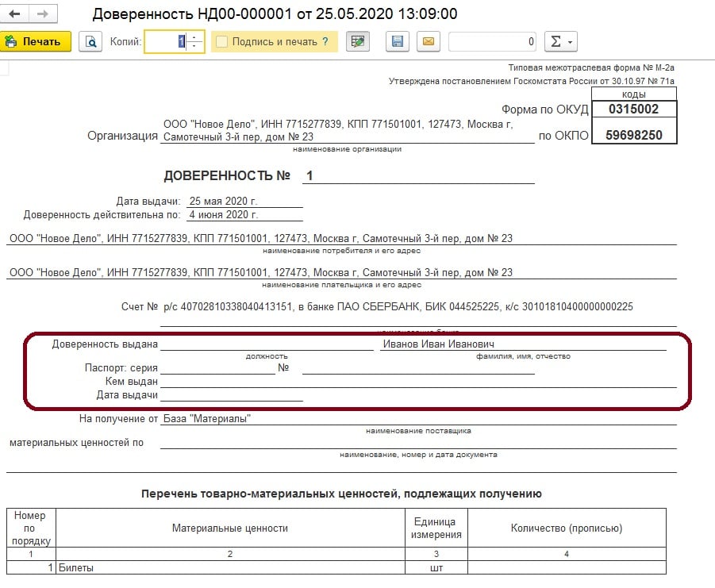Click the OKPO code cell 59698250
Viewport: 715px width, 588px height.
click(x=633, y=135)
